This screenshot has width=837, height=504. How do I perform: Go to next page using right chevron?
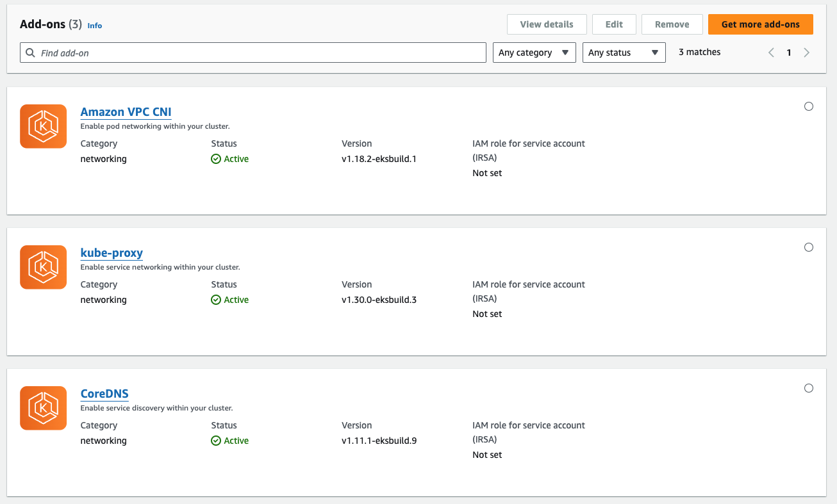pyautogui.click(x=806, y=53)
